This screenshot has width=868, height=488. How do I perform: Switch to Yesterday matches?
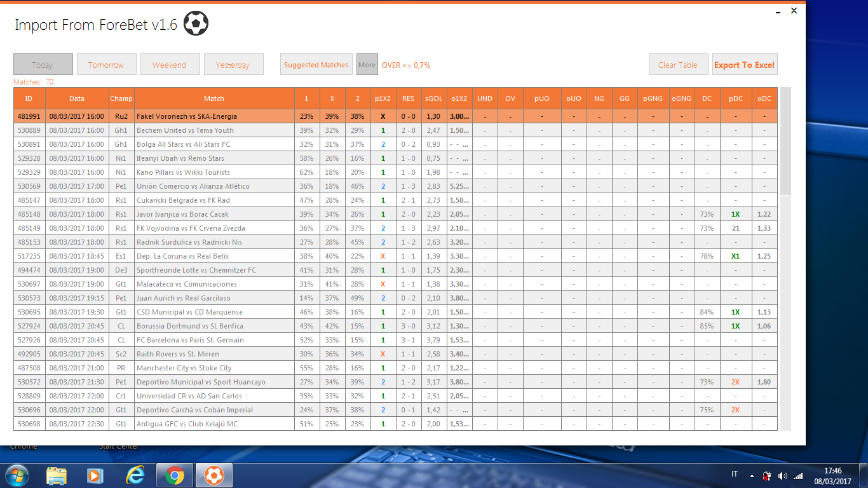234,64
